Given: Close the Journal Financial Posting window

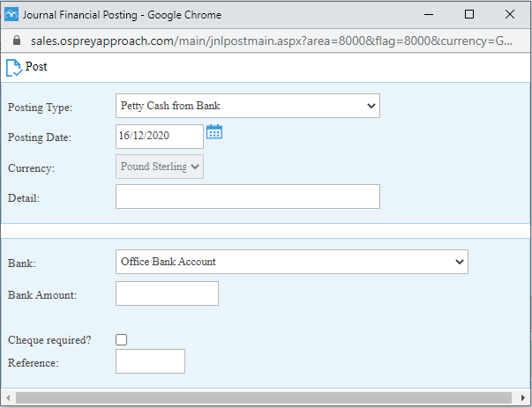Looking at the screenshot, I should coord(510,14).
